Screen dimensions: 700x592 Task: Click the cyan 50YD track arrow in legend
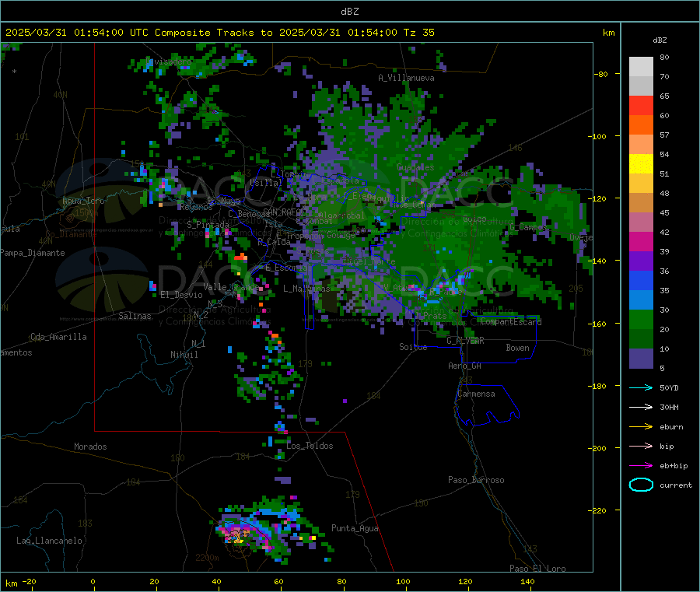641,387
